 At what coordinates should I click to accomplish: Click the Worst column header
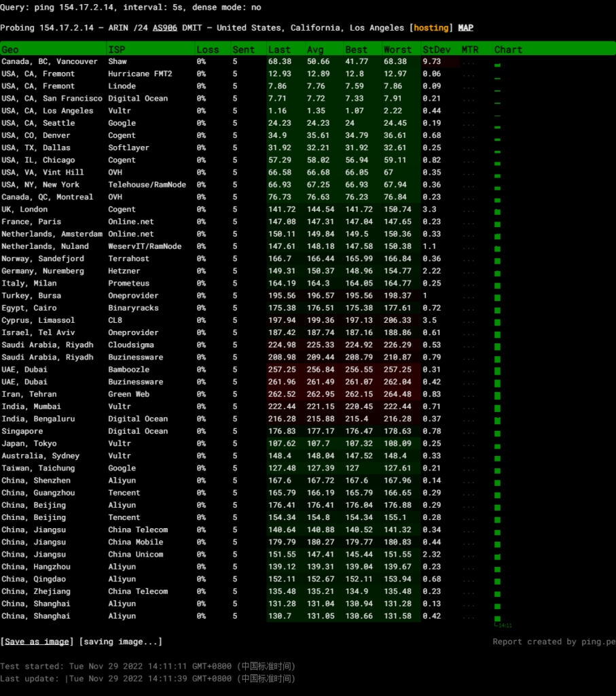point(397,50)
